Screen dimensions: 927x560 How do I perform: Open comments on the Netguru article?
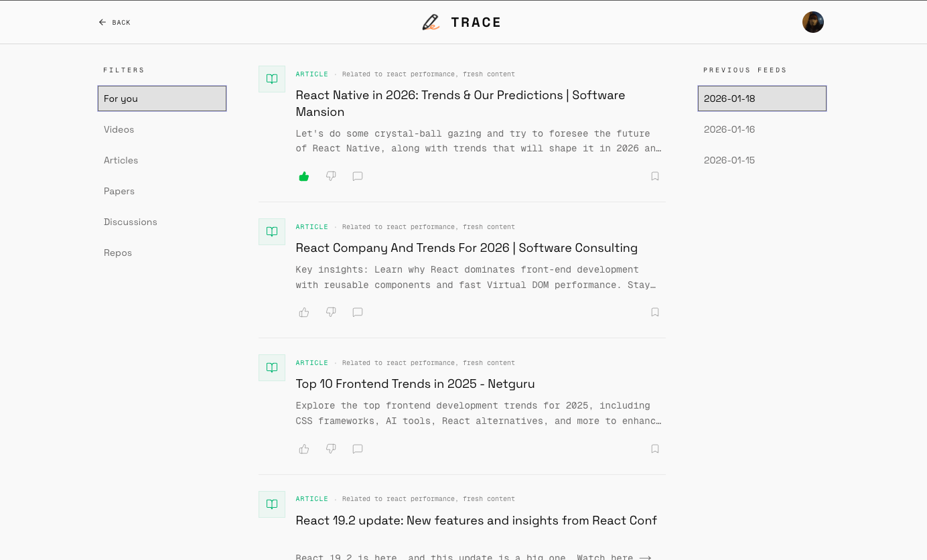tap(357, 449)
